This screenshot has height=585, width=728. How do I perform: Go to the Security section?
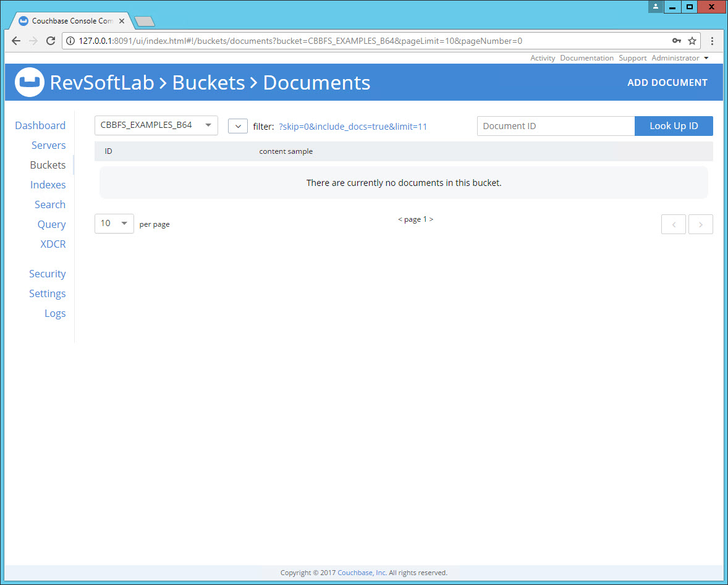click(48, 274)
